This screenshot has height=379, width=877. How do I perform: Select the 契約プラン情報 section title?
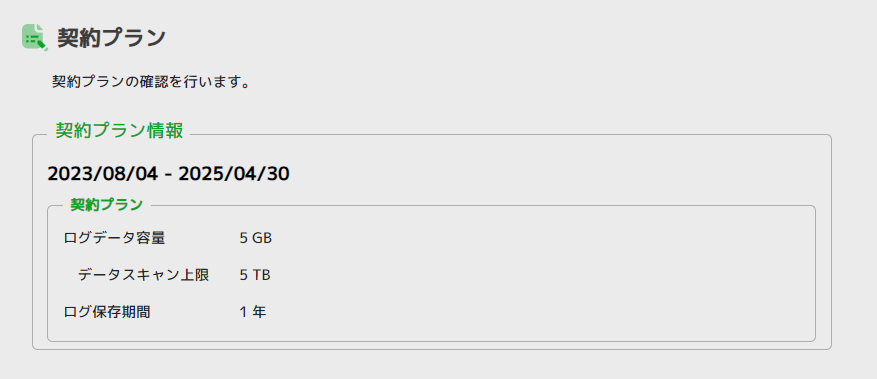point(119,131)
